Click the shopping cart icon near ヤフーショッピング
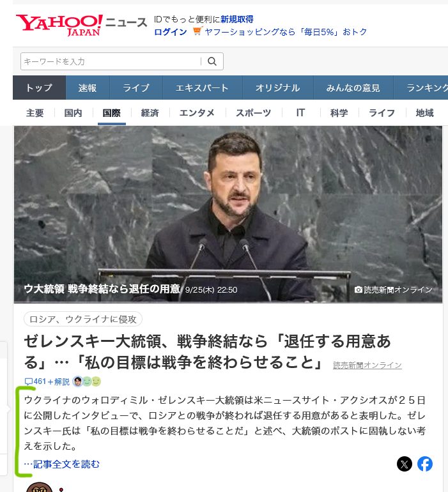 click(x=197, y=31)
